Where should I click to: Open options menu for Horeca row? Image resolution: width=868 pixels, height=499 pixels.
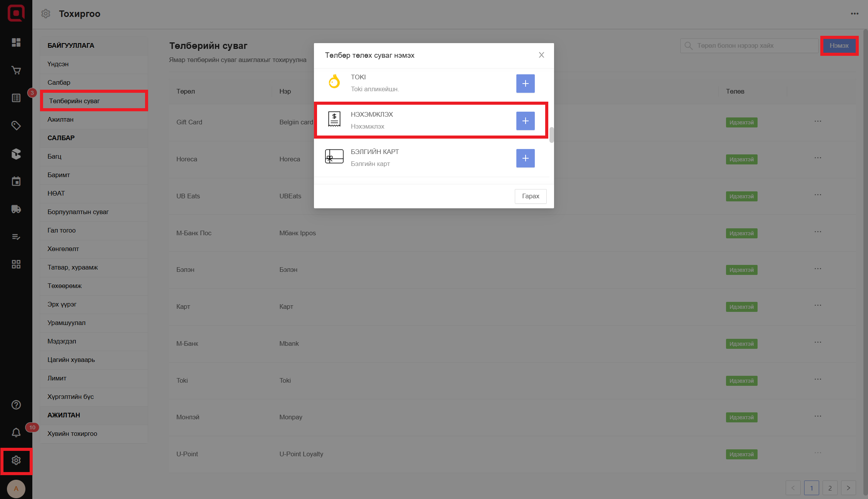pyautogui.click(x=818, y=158)
